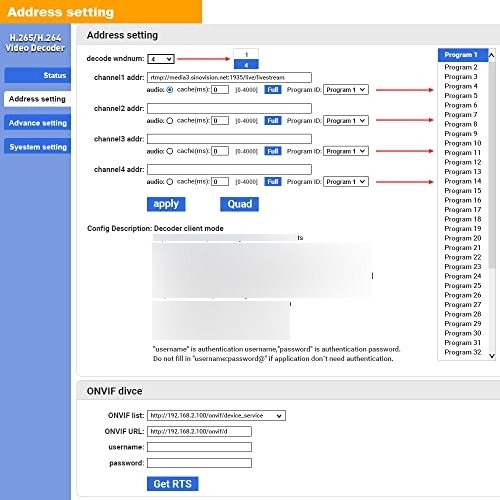Click the Get RTS button
500x500 pixels.
click(172, 484)
